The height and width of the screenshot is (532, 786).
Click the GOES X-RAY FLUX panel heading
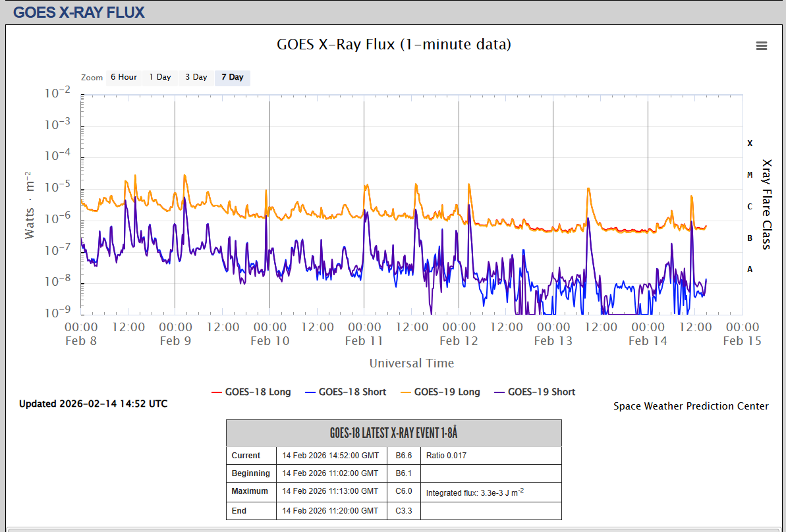pos(78,12)
